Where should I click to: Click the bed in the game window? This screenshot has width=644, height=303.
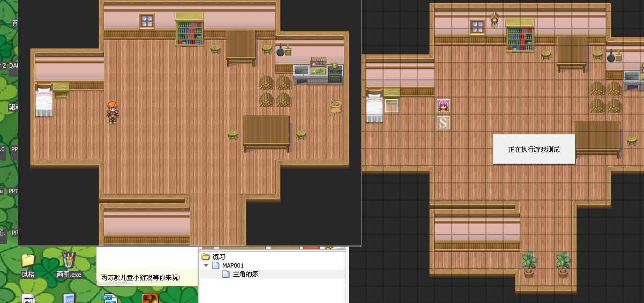point(44,100)
